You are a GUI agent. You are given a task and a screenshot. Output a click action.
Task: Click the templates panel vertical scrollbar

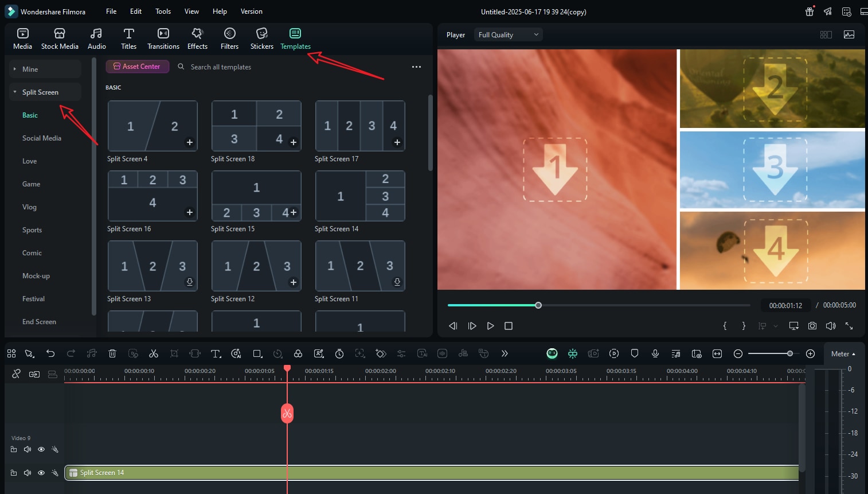[x=431, y=133]
